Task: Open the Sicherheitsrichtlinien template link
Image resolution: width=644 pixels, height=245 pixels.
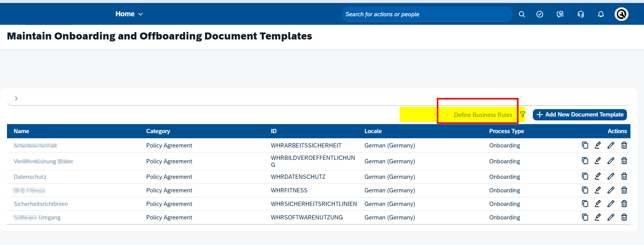Action: tap(41, 204)
